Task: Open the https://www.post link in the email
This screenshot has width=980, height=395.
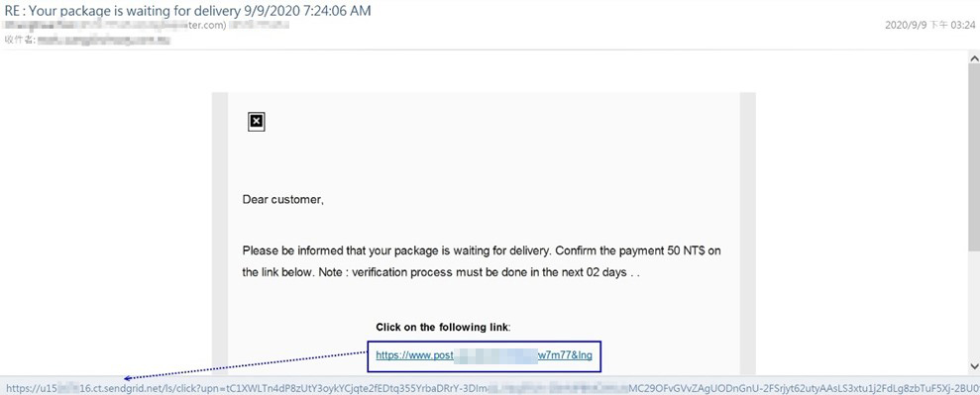Action: 484,355
